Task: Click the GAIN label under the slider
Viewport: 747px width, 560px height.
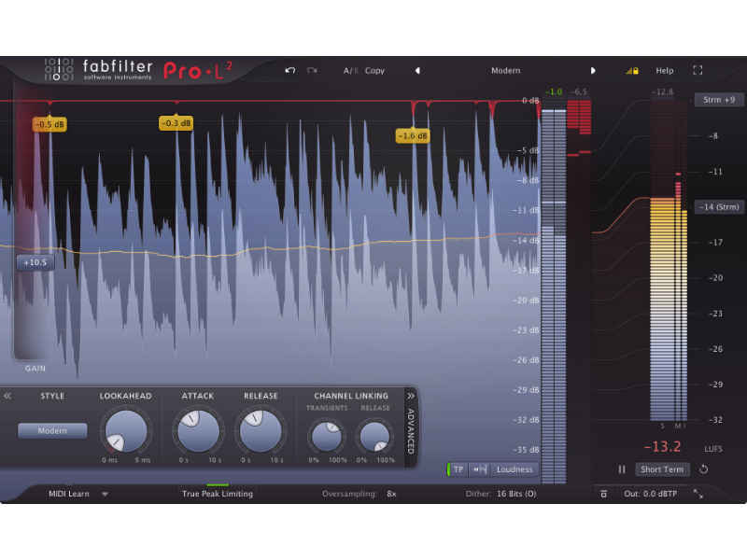Action: click(35, 369)
